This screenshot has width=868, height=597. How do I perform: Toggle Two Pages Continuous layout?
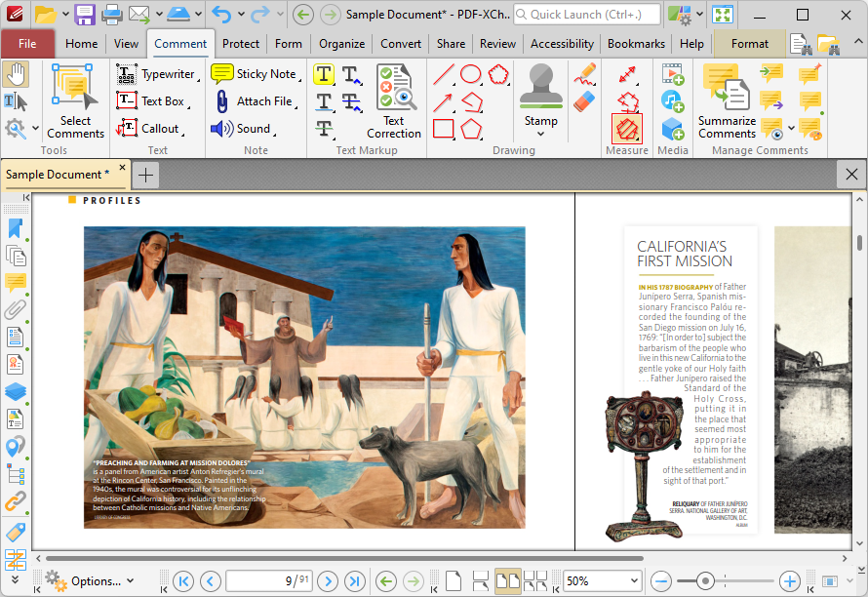click(x=535, y=581)
